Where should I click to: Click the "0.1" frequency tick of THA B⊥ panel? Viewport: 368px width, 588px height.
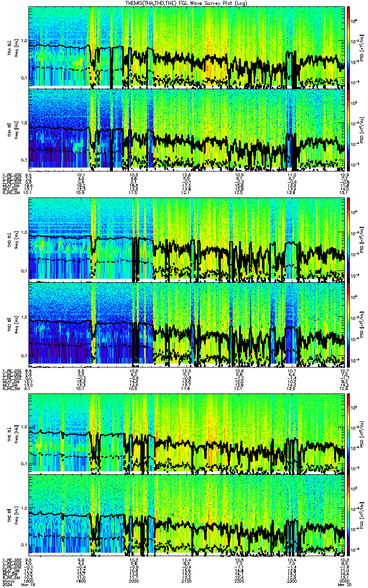point(24,78)
